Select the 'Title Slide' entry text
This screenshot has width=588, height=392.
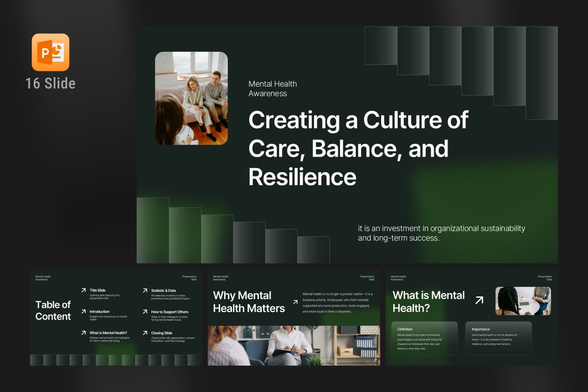(x=97, y=290)
